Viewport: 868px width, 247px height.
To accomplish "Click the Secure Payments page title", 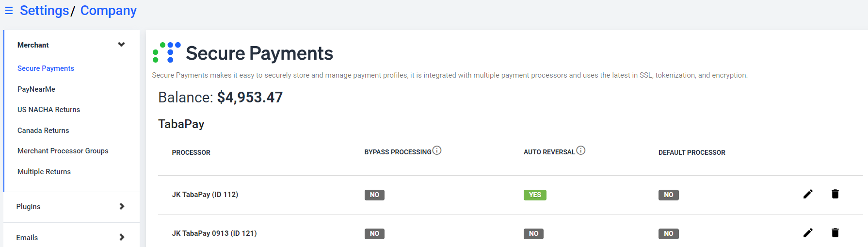I will click(x=259, y=53).
